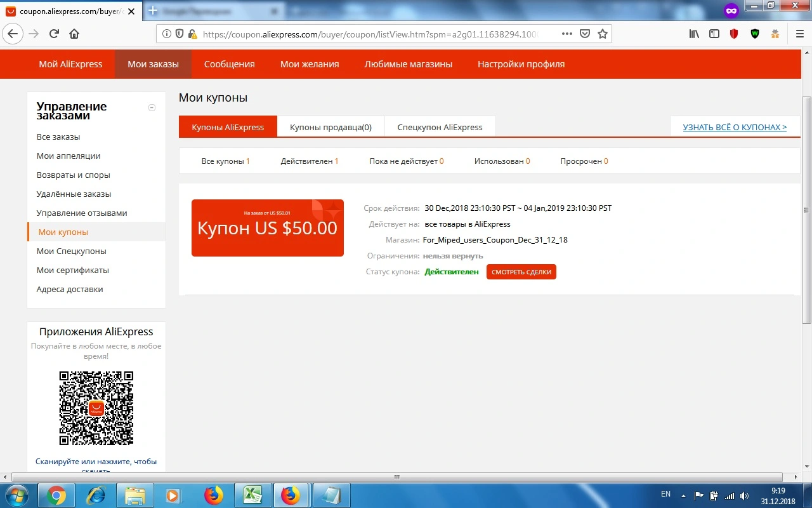Switch to the coupon.aliexpress.com browser tab
Viewport: 812px width, 508px height.
[x=71, y=11]
